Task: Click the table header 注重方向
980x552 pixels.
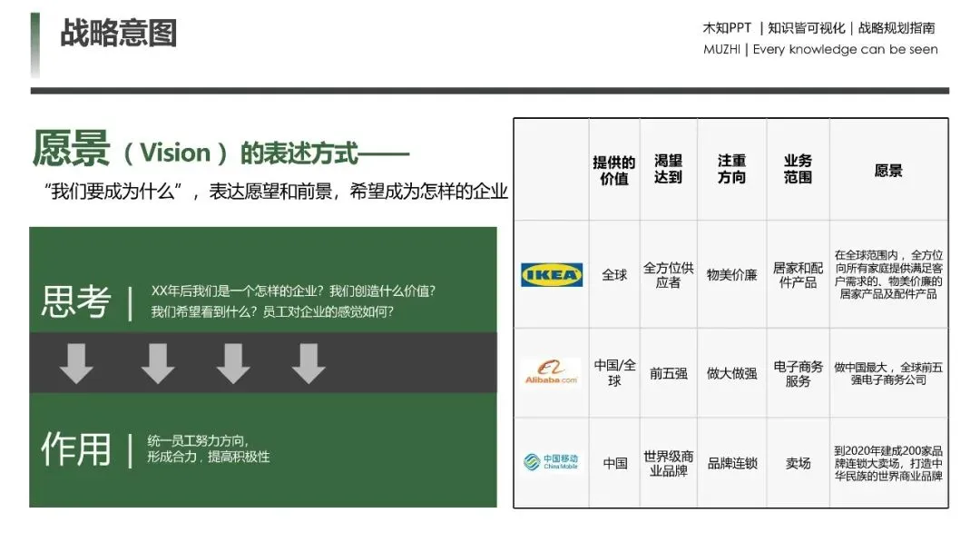Action: [732, 170]
